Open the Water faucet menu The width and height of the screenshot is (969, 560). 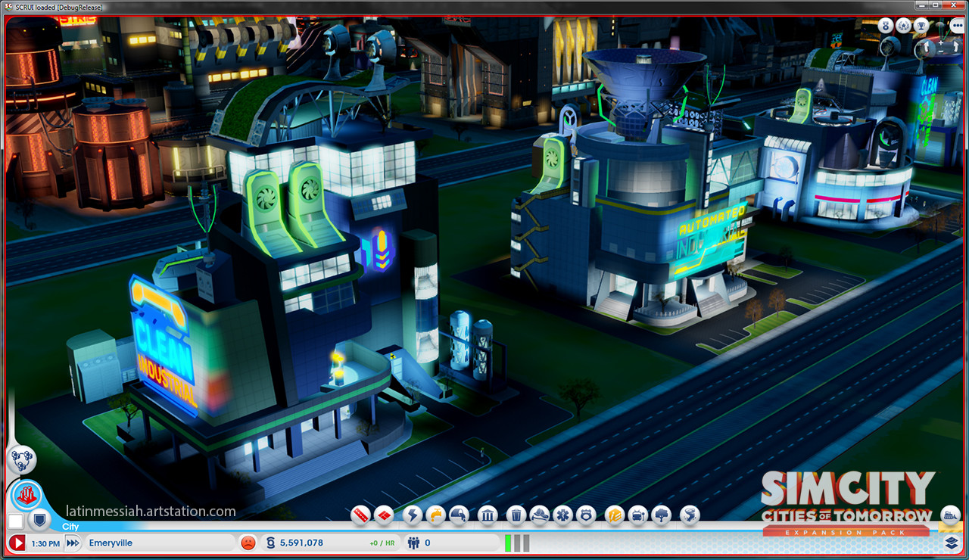click(436, 515)
